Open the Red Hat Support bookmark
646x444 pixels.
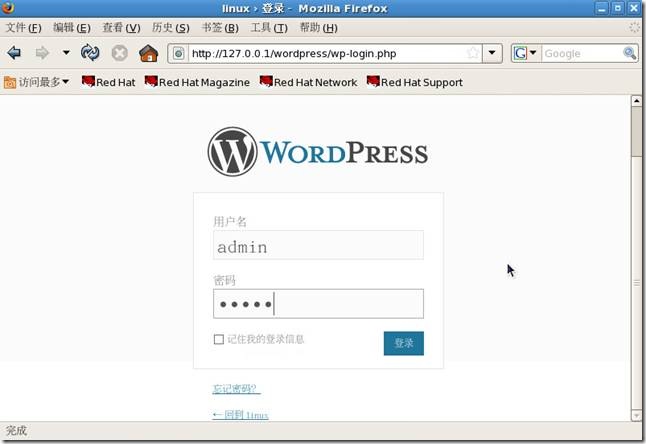tap(414, 82)
